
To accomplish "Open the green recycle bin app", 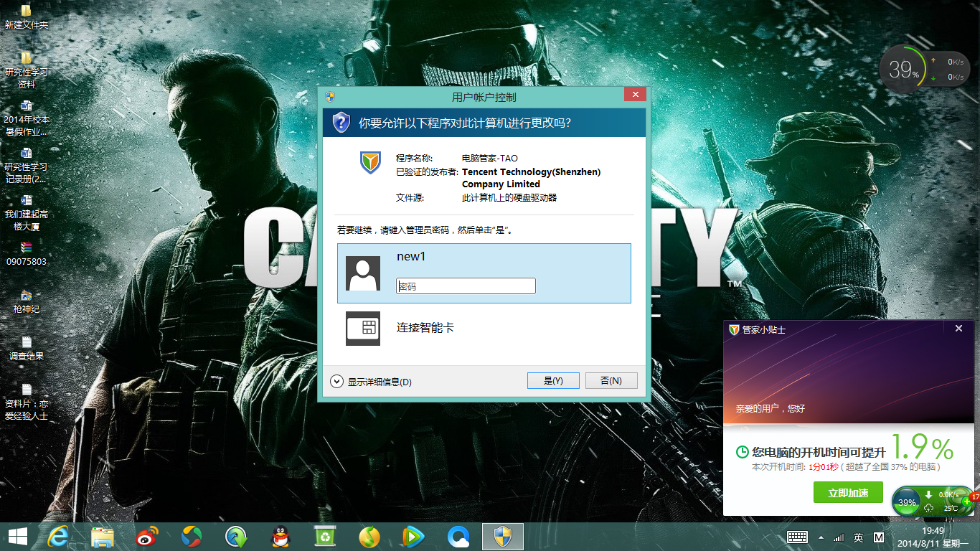I will click(325, 536).
